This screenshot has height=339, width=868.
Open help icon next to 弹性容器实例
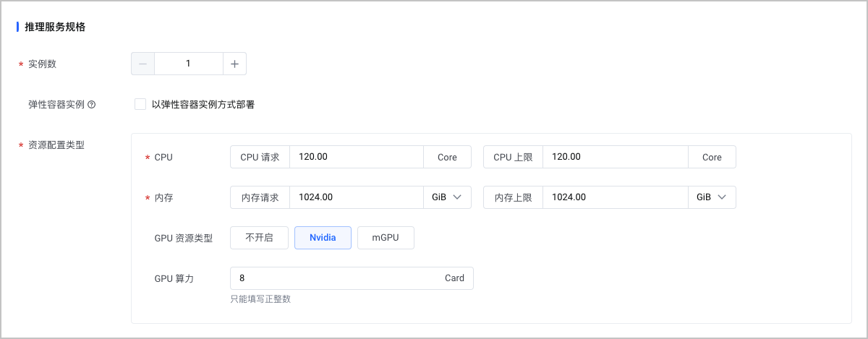coord(92,105)
